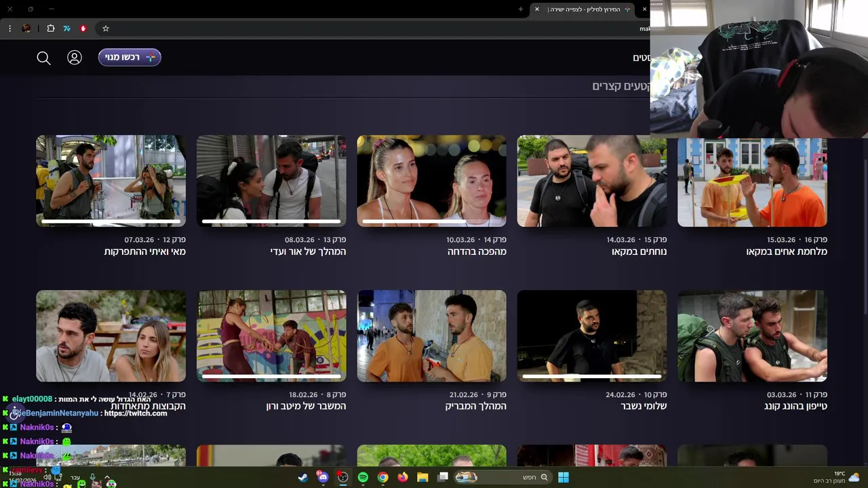Open File Explorer from the taskbar
The width and height of the screenshot is (868, 488).
tap(422, 477)
